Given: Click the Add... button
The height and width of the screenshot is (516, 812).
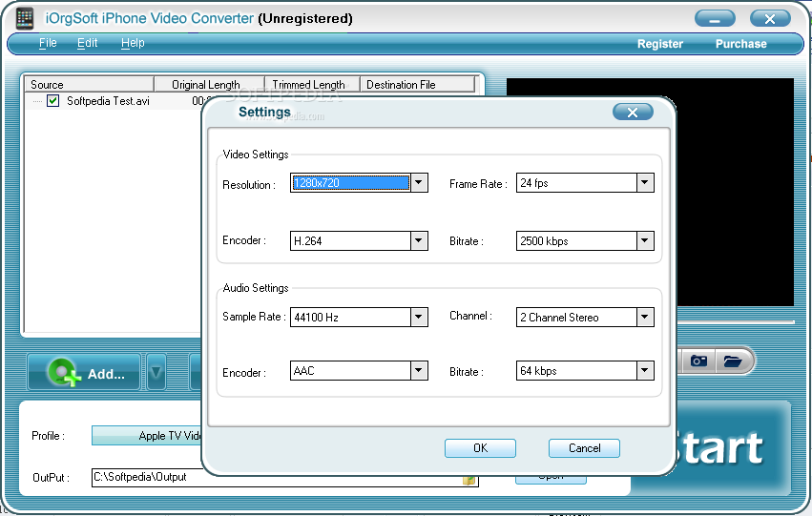Looking at the screenshot, I should pos(84,372).
